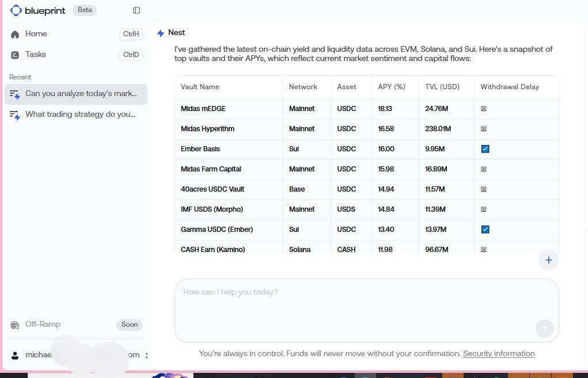Toggle Withdrawal Delay checkbox for Gamma USDC (Ember)
Image resolution: width=588 pixels, height=378 pixels.
pos(485,229)
